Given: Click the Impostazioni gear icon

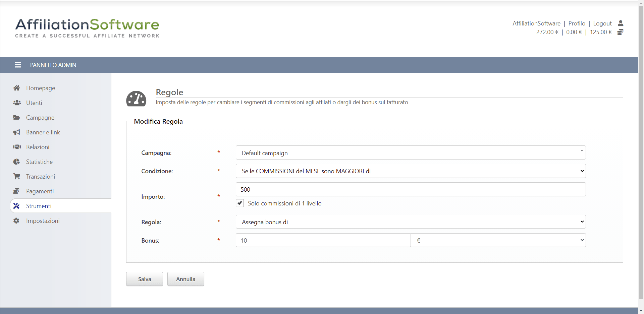Looking at the screenshot, I should pos(16,221).
